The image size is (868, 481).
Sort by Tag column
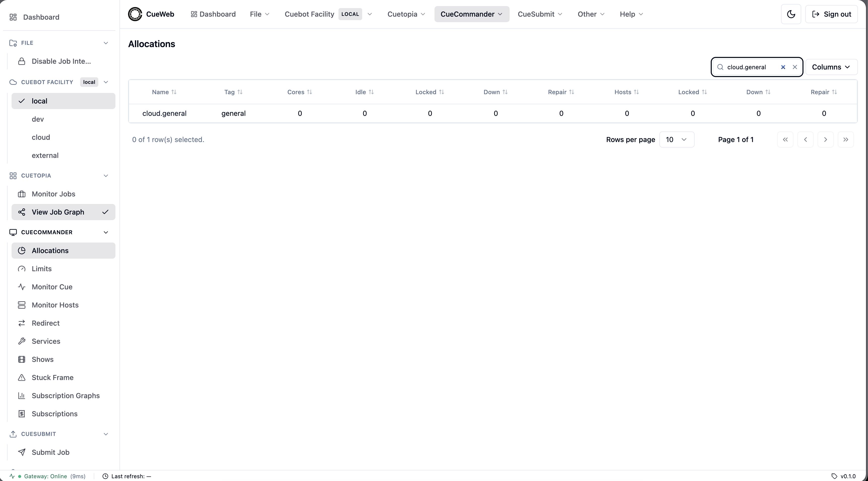[233, 92]
